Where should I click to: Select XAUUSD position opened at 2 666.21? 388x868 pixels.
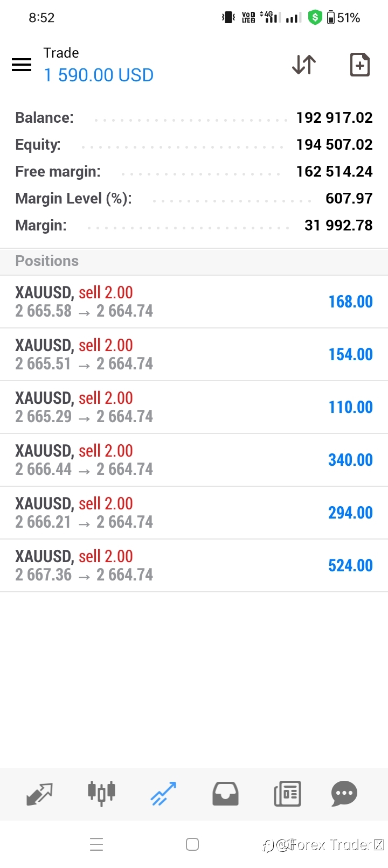194,513
